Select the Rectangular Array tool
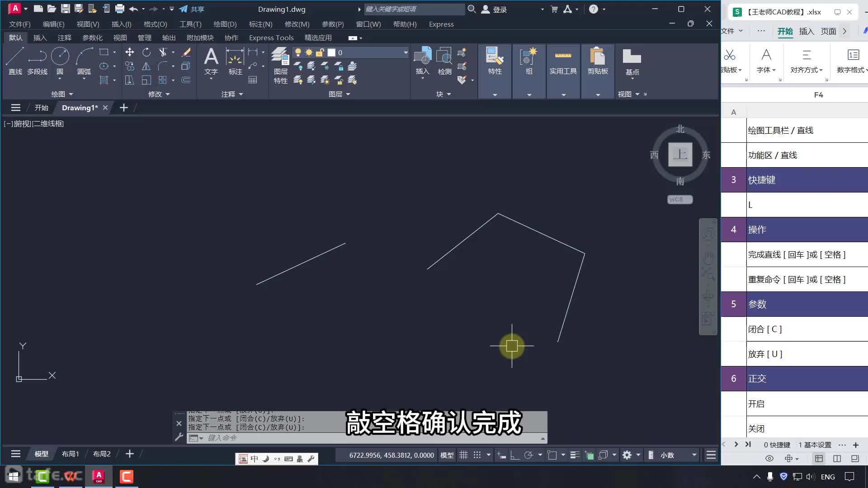The width and height of the screenshot is (868, 488). (163, 80)
